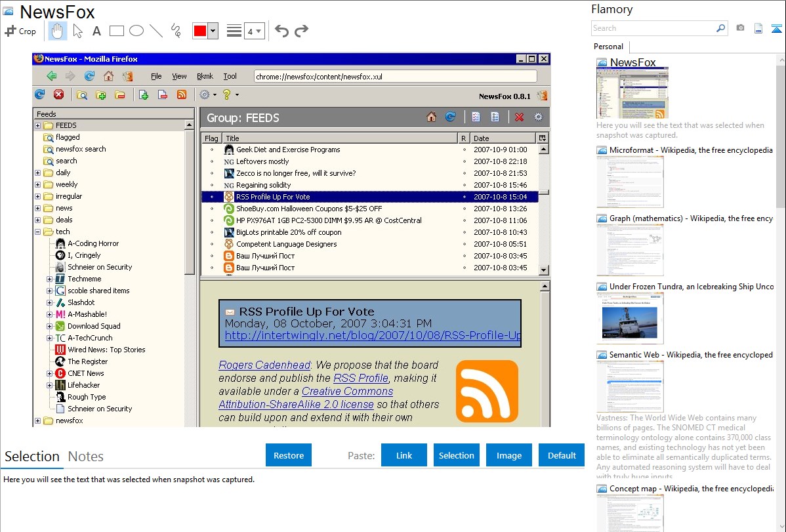Choose the text annotation tool
The height and width of the screenshot is (532, 786).
coord(96,31)
